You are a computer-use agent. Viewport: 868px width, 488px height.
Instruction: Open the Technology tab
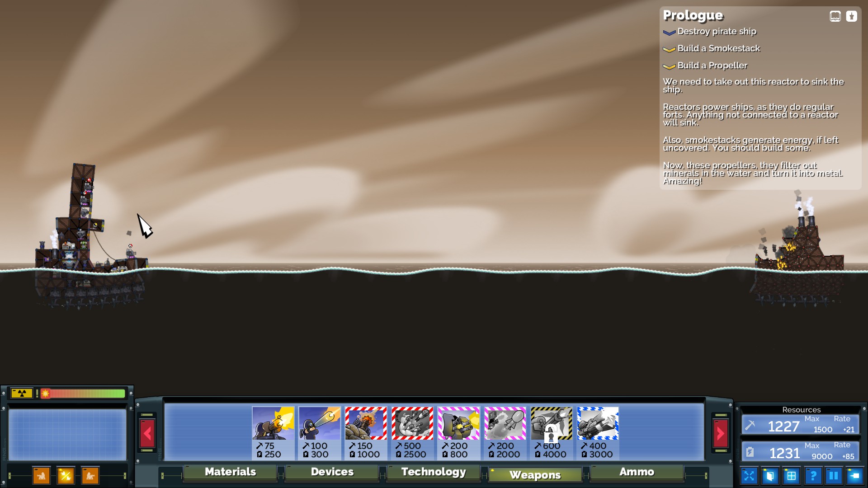(x=434, y=472)
